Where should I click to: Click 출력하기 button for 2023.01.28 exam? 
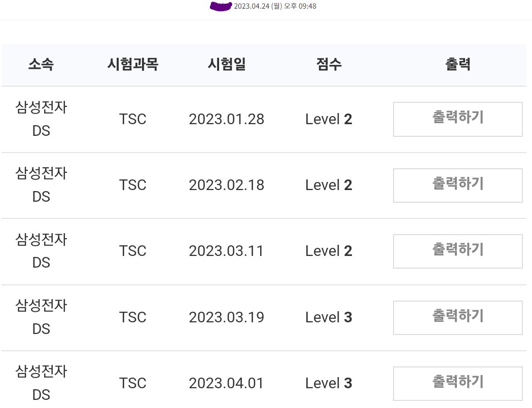pos(457,119)
